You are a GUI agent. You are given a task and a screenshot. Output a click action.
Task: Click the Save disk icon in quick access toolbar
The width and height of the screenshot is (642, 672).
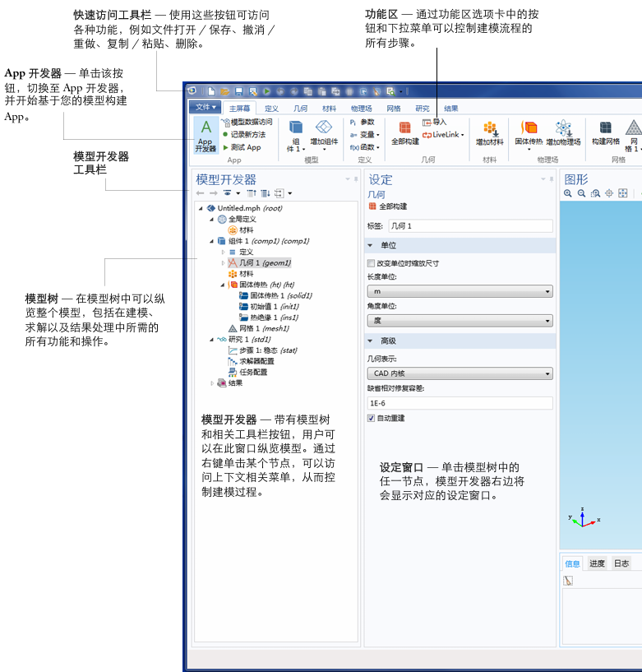pyautogui.click(x=239, y=91)
